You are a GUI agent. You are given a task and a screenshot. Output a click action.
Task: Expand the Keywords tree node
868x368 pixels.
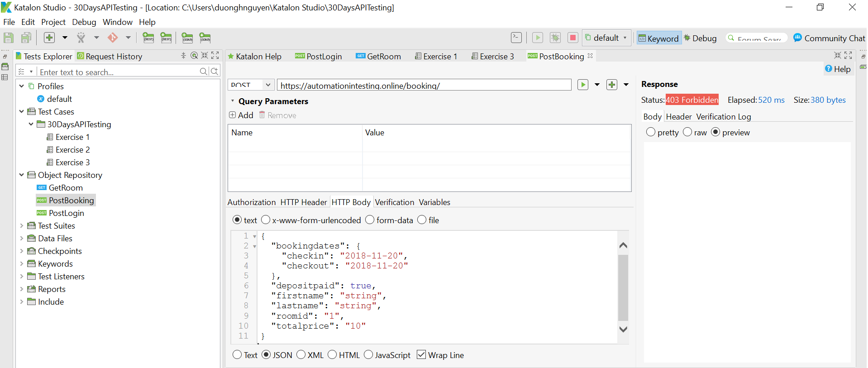pyautogui.click(x=22, y=263)
